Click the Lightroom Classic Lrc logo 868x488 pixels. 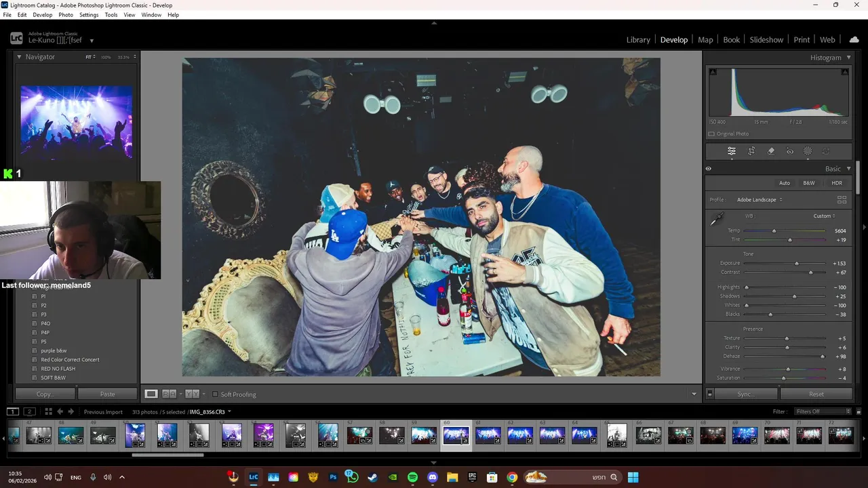[x=16, y=39]
